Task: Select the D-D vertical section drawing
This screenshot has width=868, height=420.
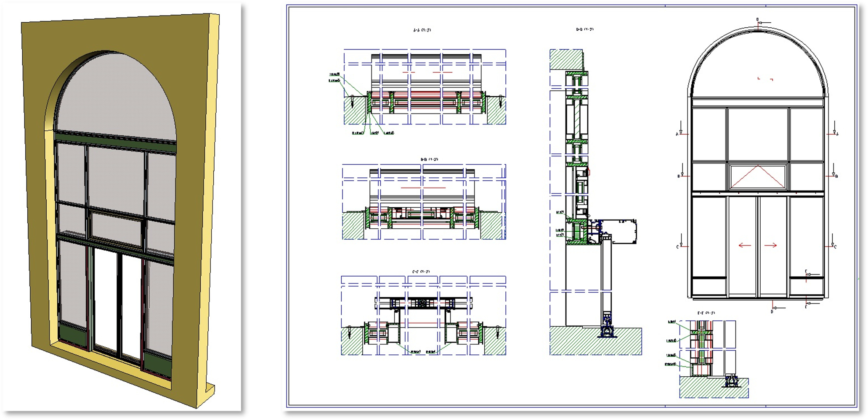Action: [x=595, y=202]
